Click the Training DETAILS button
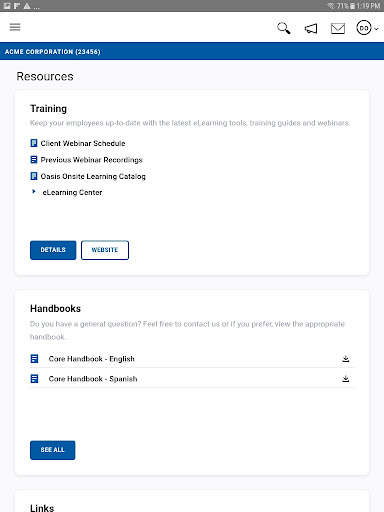The height and width of the screenshot is (512, 384). point(53,250)
